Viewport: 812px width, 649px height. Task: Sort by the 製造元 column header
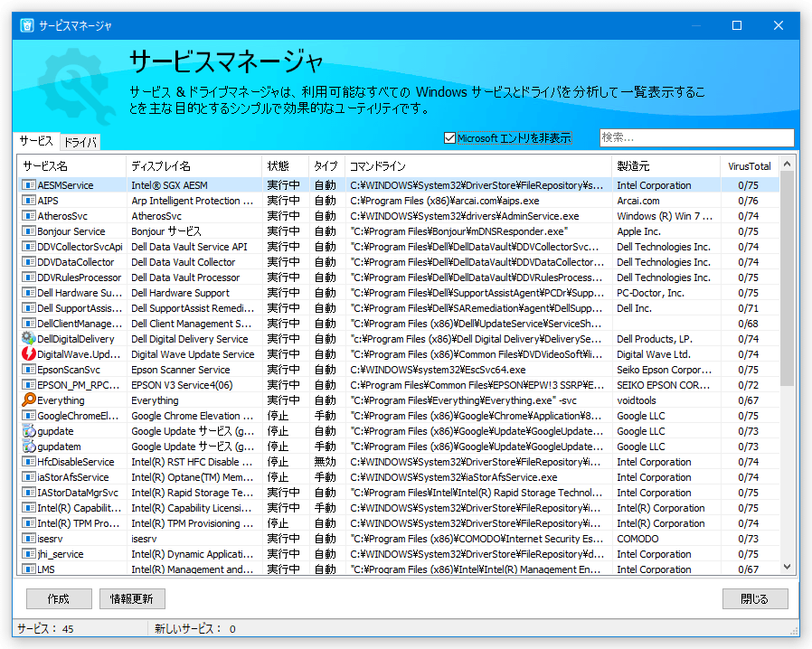(666, 166)
